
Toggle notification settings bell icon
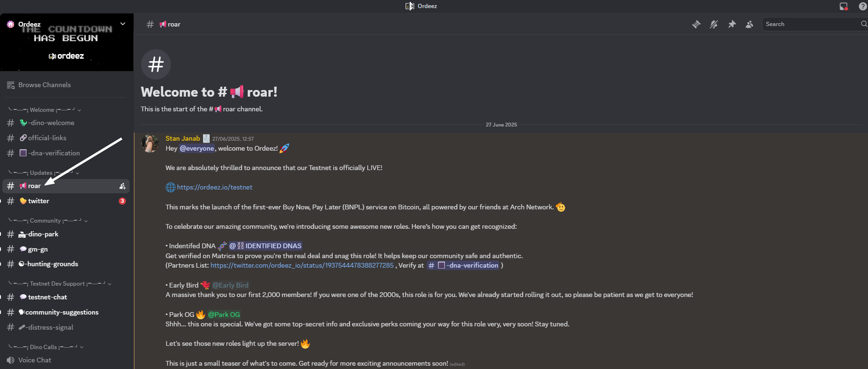(714, 24)
